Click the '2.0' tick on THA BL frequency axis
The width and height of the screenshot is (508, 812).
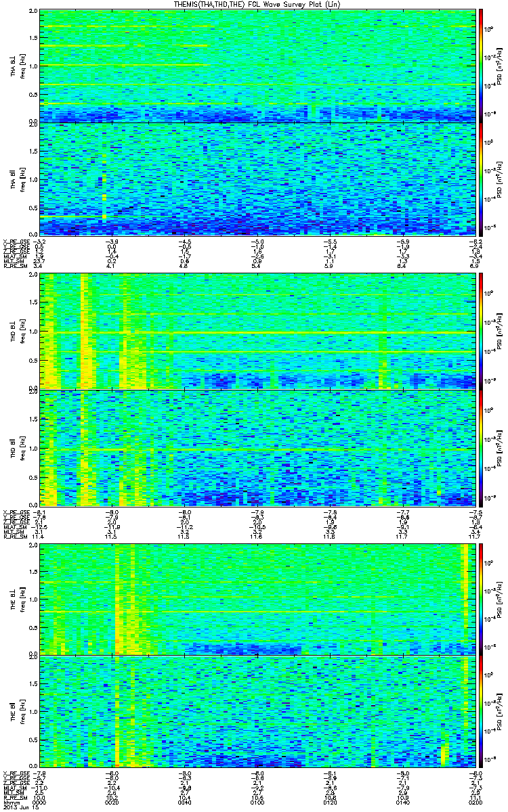coord(34,12)
